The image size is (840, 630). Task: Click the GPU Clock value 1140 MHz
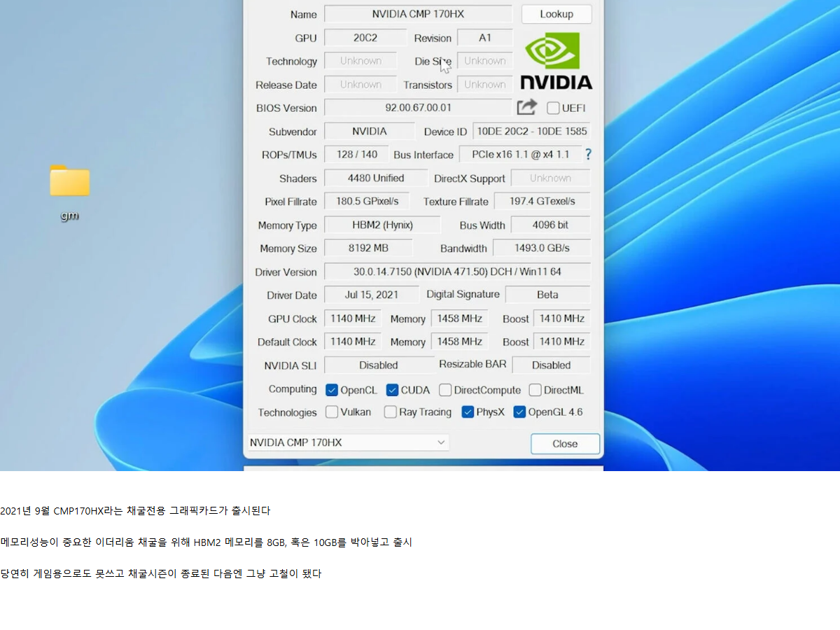point(353,318)
